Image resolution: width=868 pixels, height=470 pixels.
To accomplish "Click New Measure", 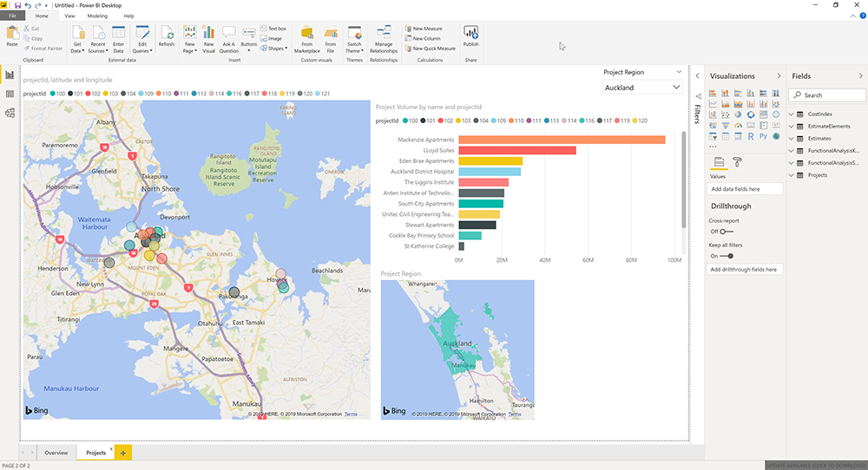I will pyautogui.click(x=424, y=29).
